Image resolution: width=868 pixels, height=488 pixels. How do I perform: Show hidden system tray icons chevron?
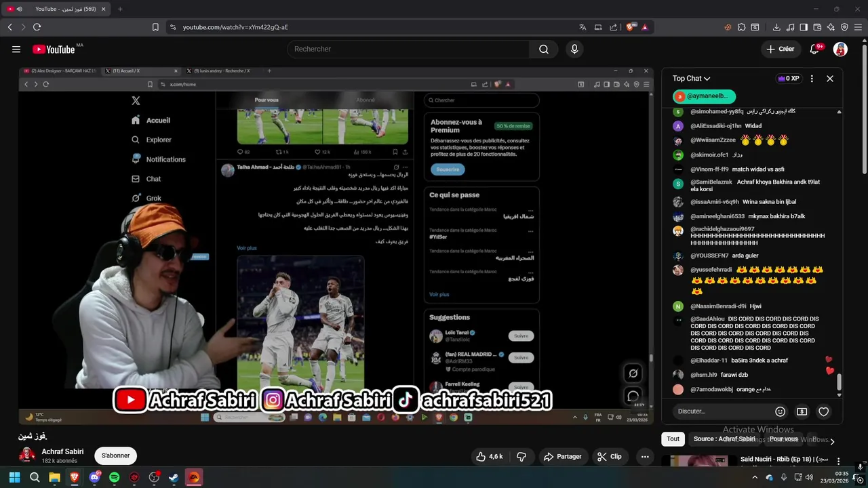(x=755, y=477)
